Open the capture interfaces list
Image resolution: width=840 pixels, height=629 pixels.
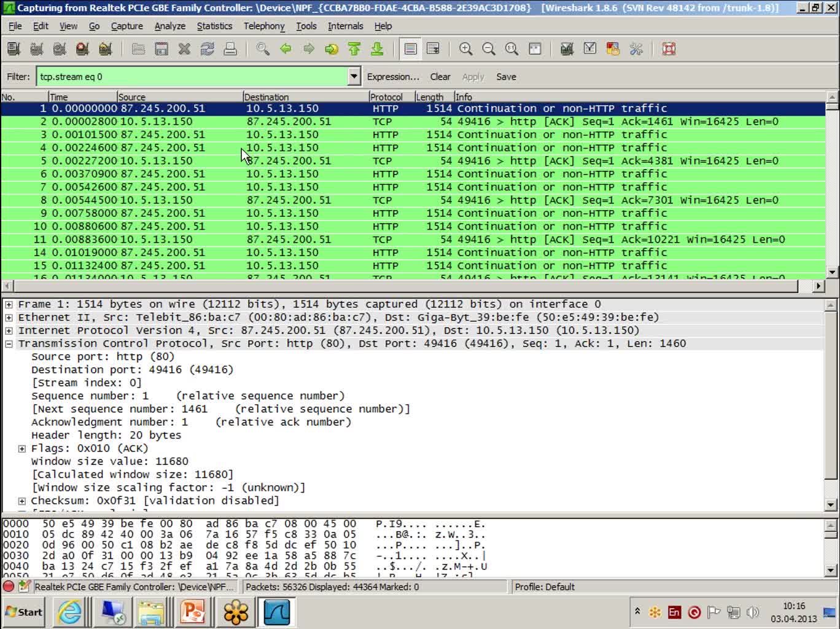[14, 49]
